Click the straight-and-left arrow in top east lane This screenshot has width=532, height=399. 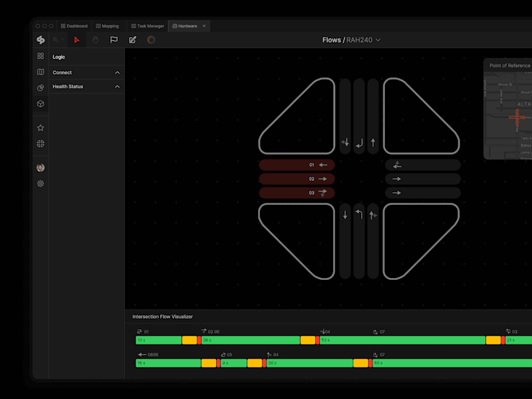(x=397, y=165)
